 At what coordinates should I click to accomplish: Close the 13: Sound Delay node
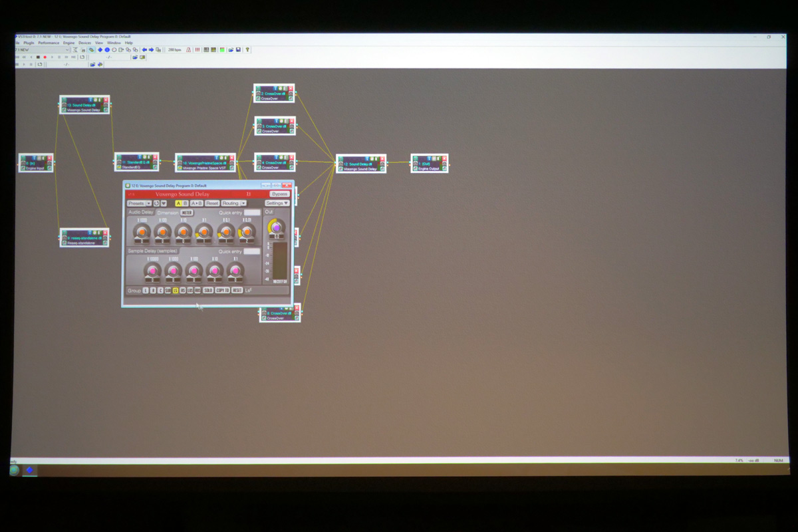click(x=106, y=100)
